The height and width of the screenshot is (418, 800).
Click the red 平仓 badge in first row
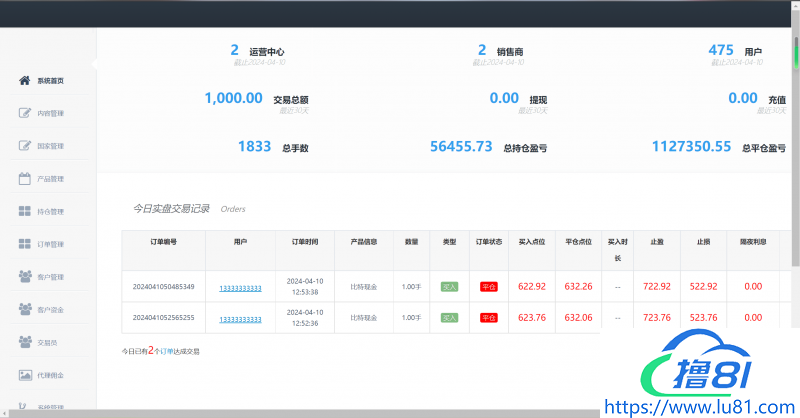490,287
